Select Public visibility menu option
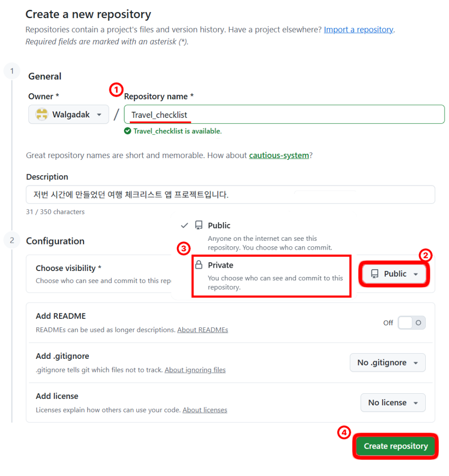 [264, 236]
